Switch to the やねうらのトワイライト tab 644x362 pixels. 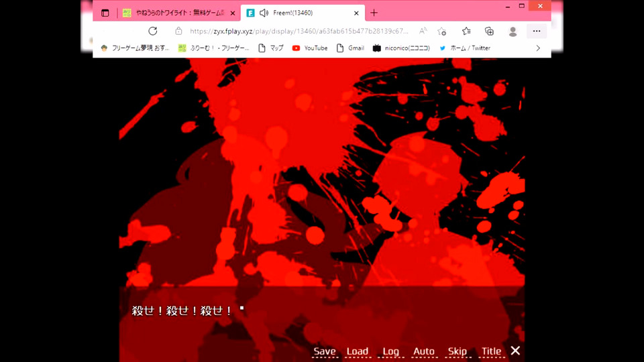coord(180,13)
